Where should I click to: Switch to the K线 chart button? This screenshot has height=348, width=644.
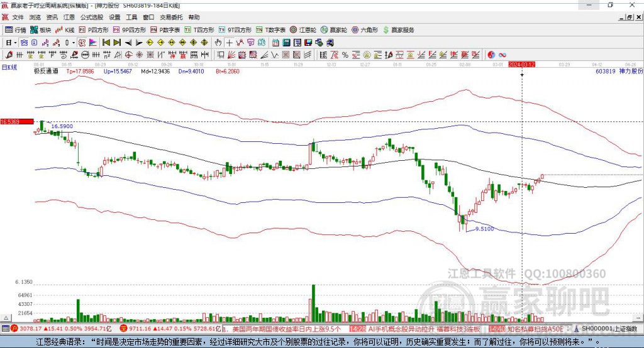(65, 30)
